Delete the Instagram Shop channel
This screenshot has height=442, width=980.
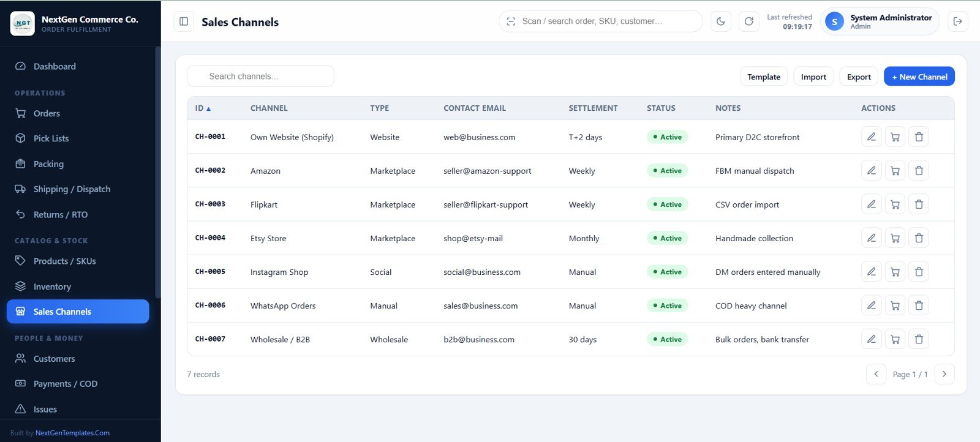(919, 271)
